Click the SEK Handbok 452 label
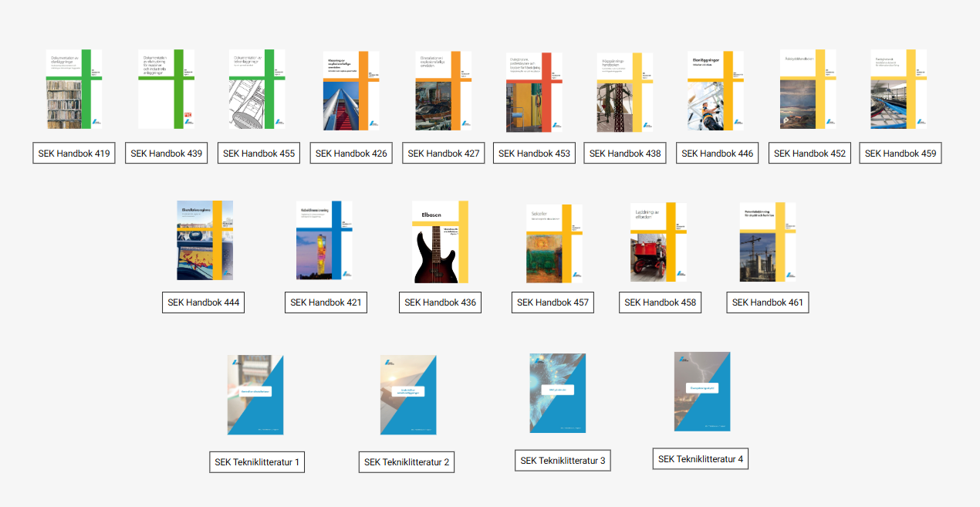Screen dimensions: 980x507 (x=809, y=153)
